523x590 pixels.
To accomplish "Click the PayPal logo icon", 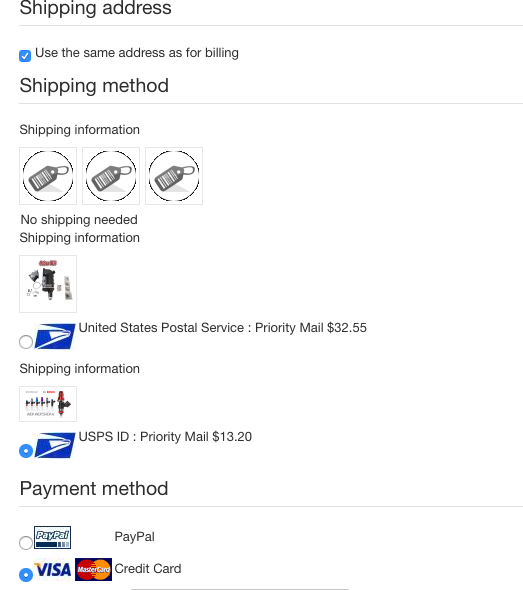I will pos(52,537).
